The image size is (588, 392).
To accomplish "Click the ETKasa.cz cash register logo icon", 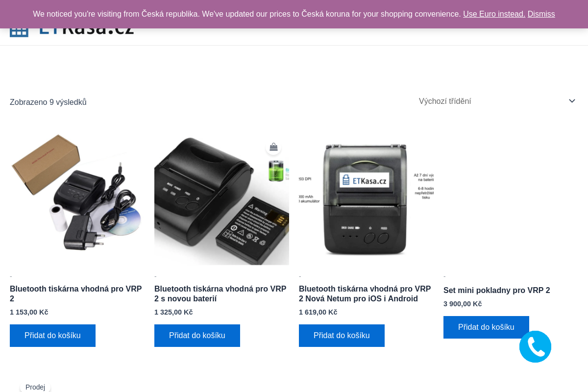I will (x=19, y=30).
